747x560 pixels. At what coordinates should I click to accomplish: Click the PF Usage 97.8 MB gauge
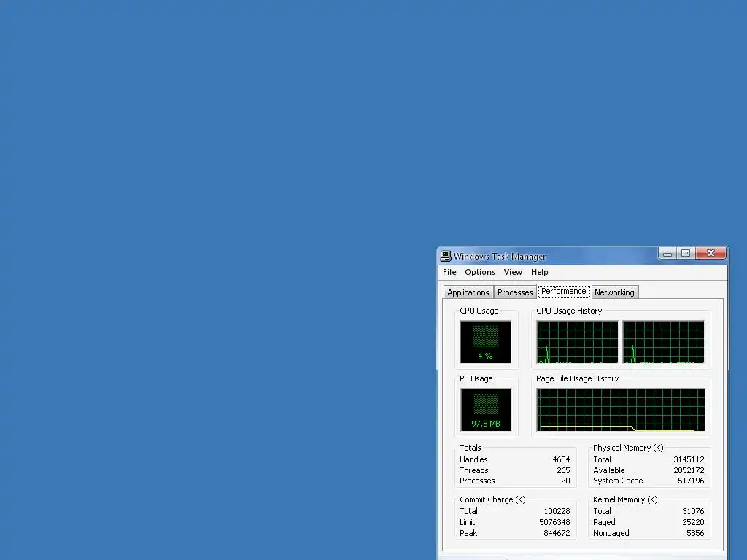(x=485, y=410)
